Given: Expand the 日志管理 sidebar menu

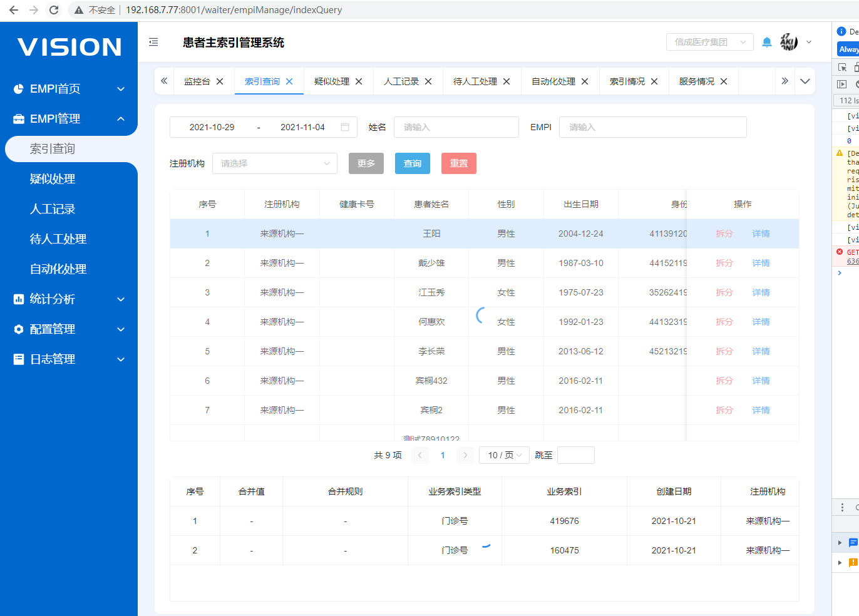Looking at the screenshot, I should [69, 359].
